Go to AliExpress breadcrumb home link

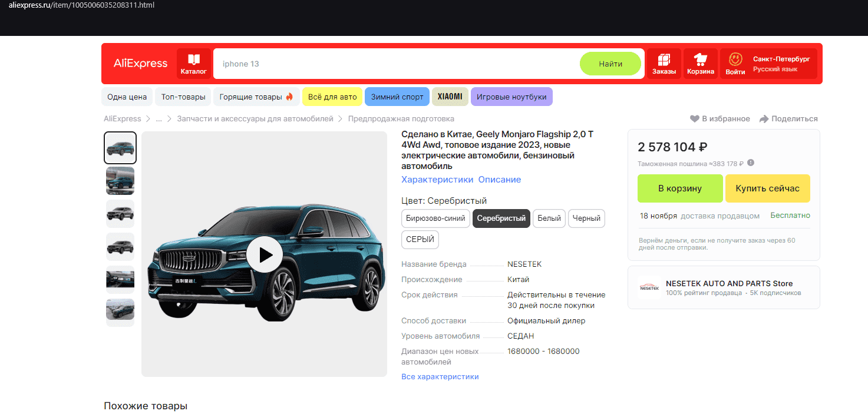click(123, 119)
